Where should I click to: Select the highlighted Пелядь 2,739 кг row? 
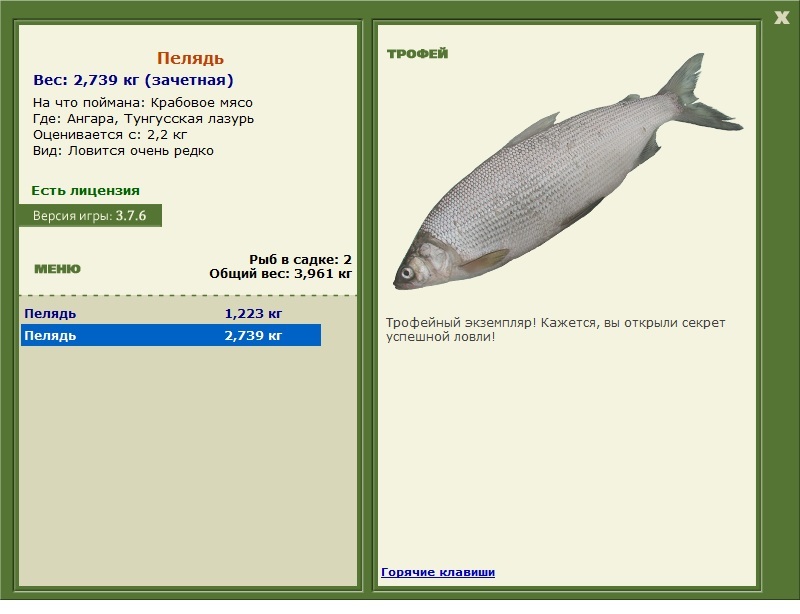coord(171,335)
